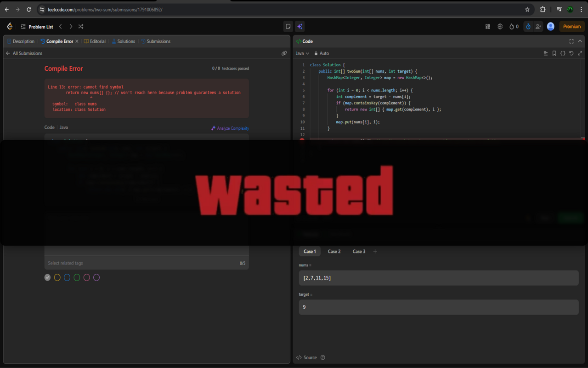Format code with the align icon
Screen dimensions: 588x368
click(546, 53)
